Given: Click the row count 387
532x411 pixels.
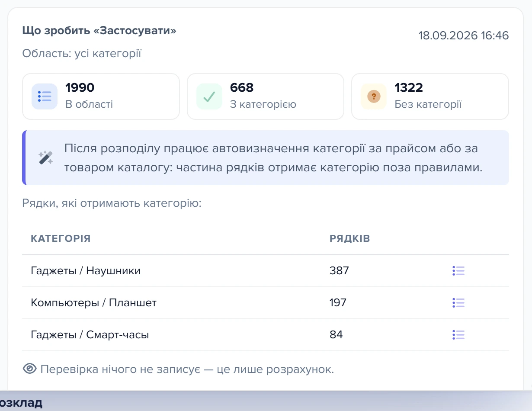Looking at the screenshot, I should pos(339,271).
